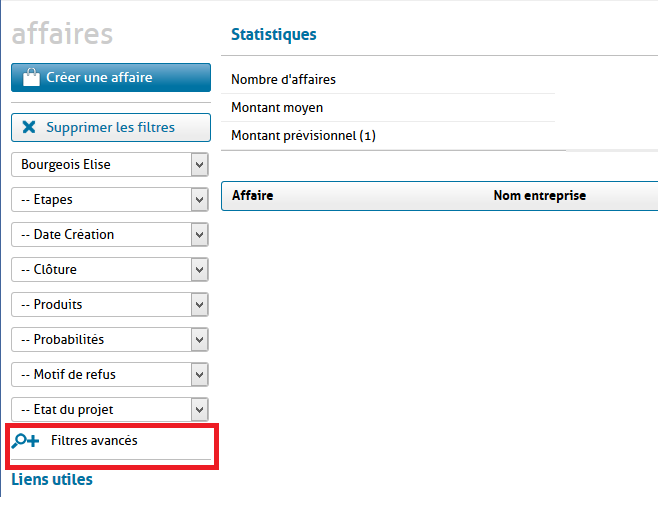Click the Nombre d'affaires statistic row

[283, 79]
